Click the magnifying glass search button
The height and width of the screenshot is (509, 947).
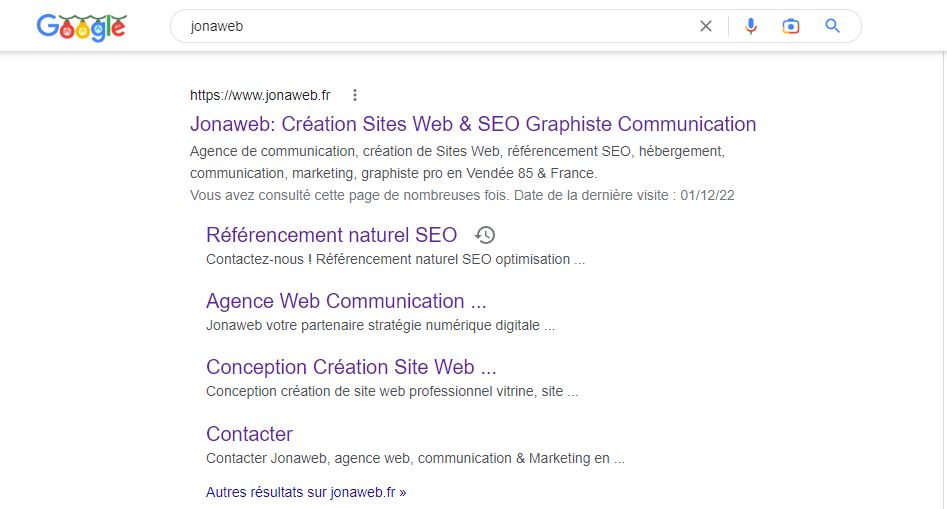click(832, 26)
